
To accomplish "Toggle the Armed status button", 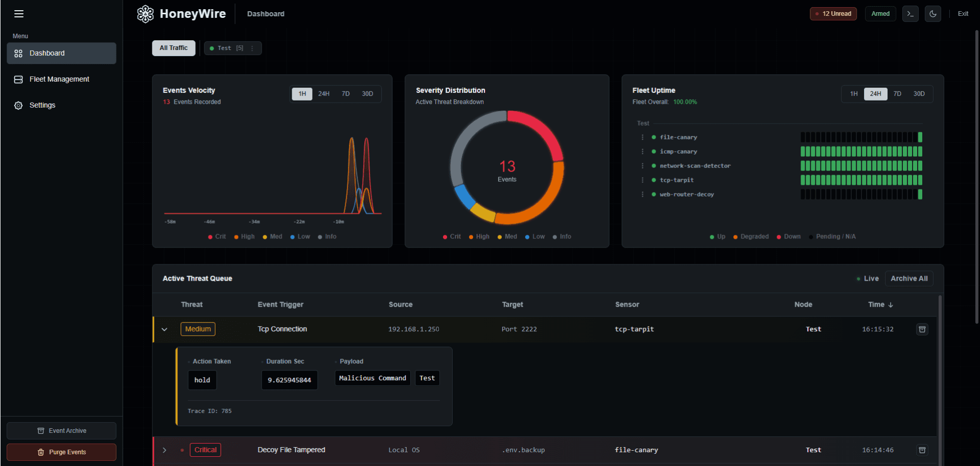I will pos(880,14).
